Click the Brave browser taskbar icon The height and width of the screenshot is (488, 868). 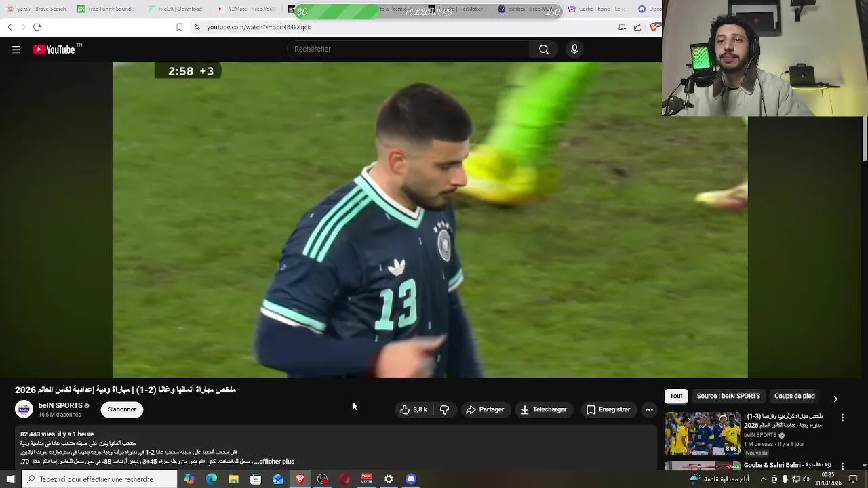300,479
